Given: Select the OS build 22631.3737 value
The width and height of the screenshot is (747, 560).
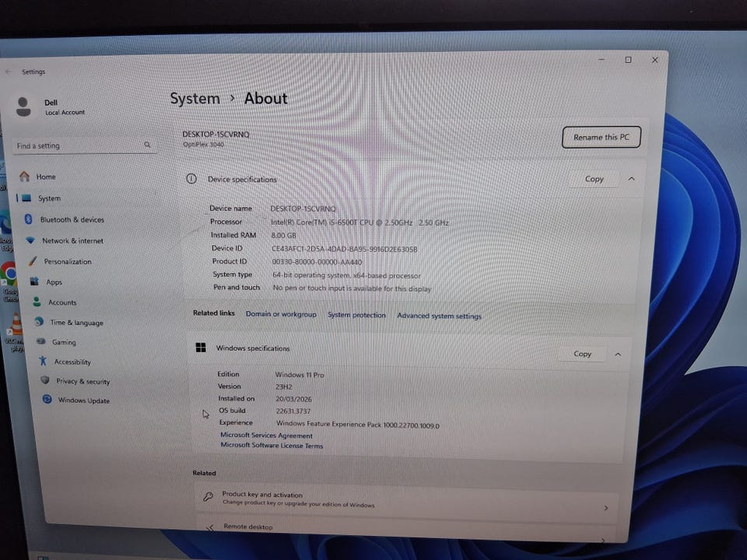Looking at the screenshot, I should click(x=293, y=411).
